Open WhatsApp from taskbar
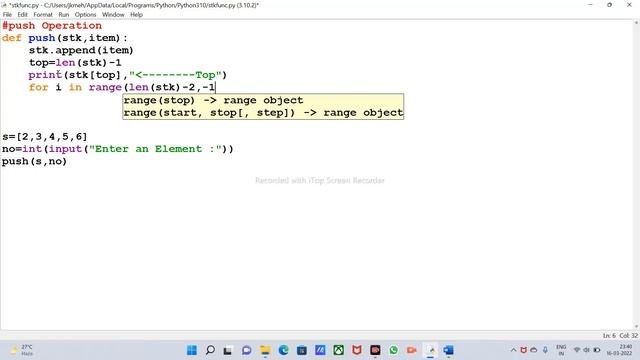The height and width of the screenshot is (360, 640). click(x=393, y=350)
